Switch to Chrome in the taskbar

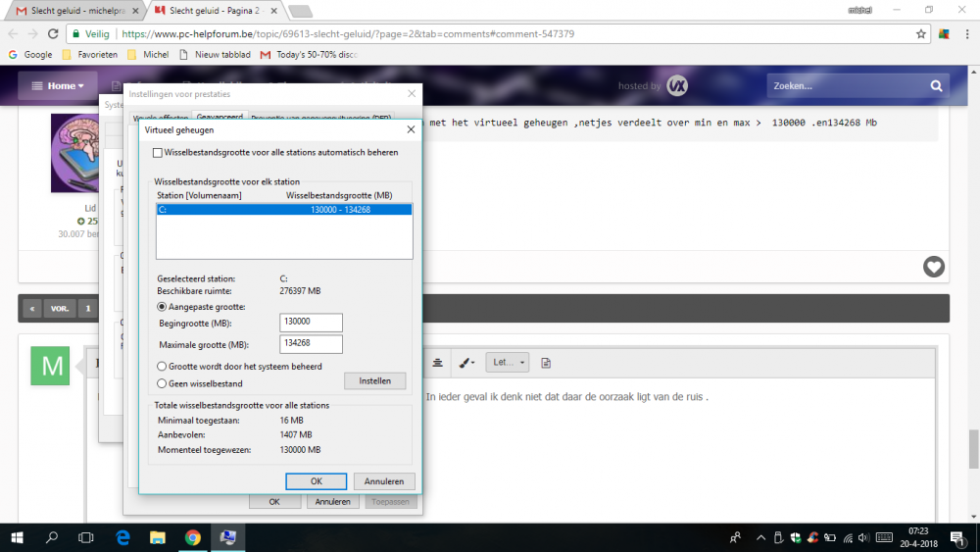point(192,537)
